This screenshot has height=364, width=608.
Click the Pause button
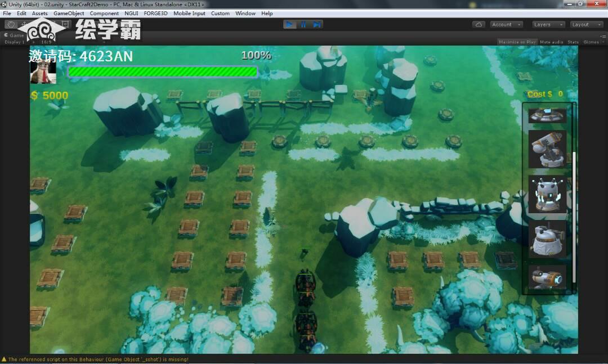[303, 24]
